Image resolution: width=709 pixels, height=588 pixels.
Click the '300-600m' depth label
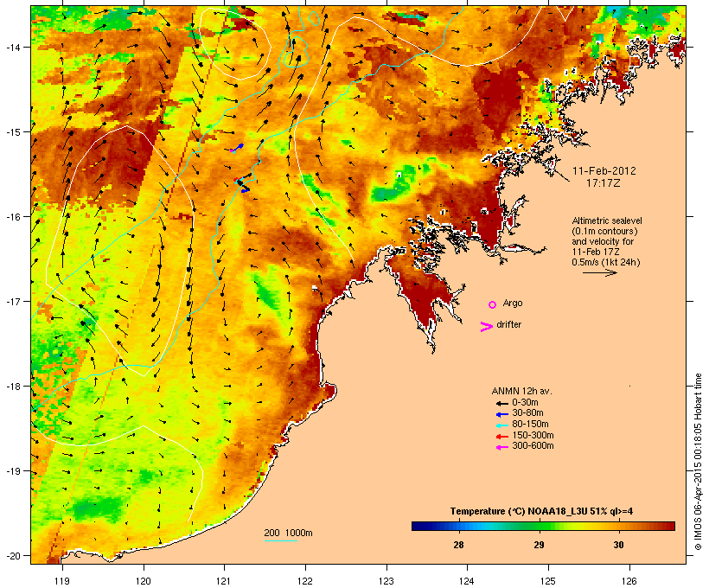point(533,446)
